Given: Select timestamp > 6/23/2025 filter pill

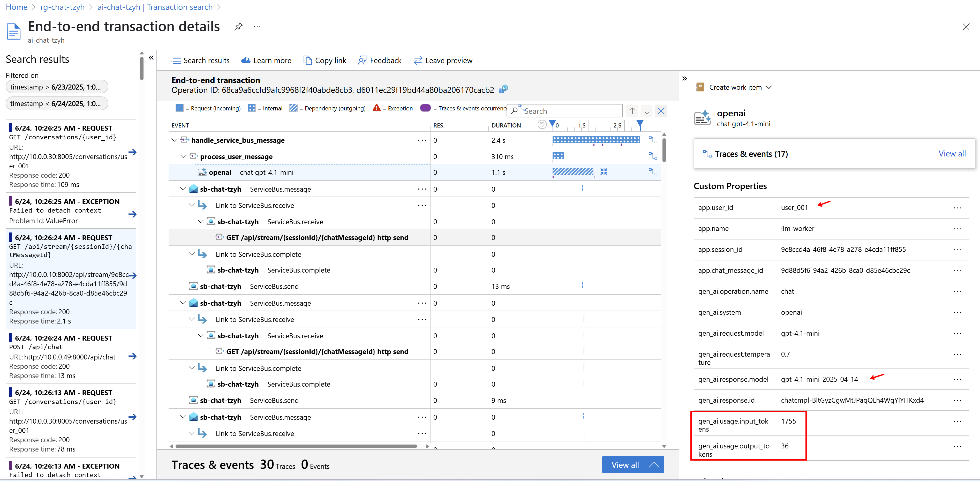Looking at the screenshot, I should click(x=57, y=87).
